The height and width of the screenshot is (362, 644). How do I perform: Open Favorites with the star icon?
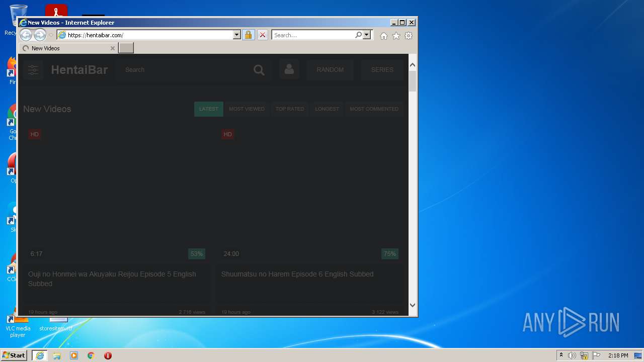[x=396, y=36]
